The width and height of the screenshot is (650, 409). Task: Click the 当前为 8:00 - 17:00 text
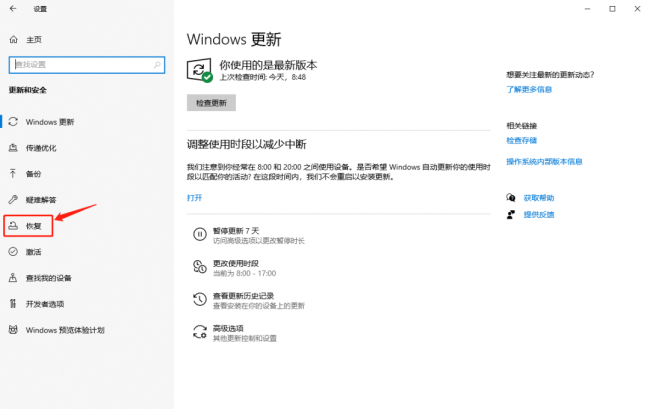click(245, 273)
